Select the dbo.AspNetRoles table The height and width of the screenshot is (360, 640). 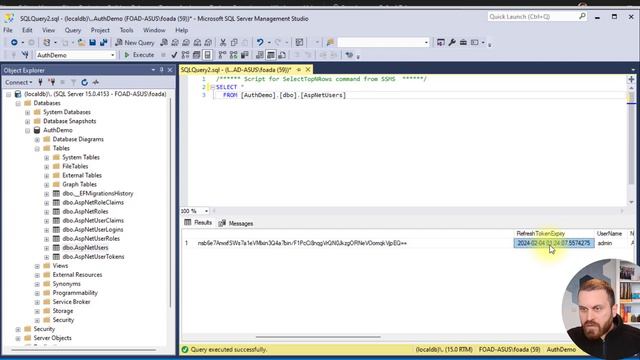click(x=85, y=211)
